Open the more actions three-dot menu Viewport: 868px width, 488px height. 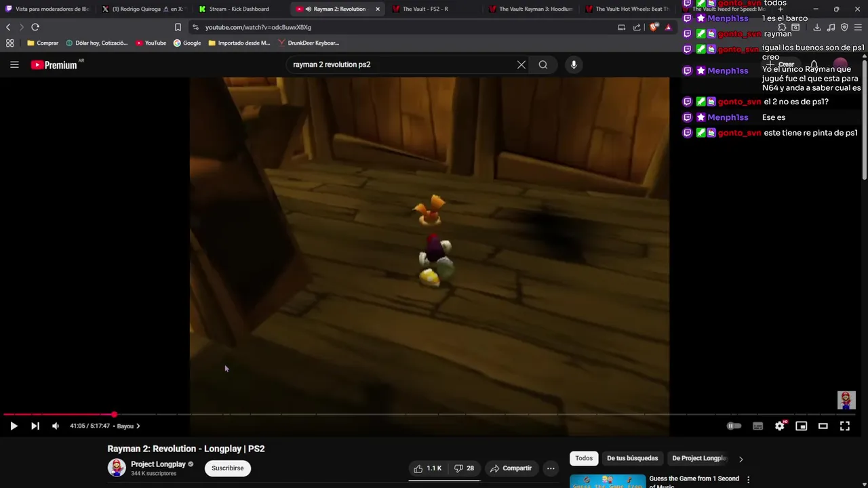coord(551,468)
